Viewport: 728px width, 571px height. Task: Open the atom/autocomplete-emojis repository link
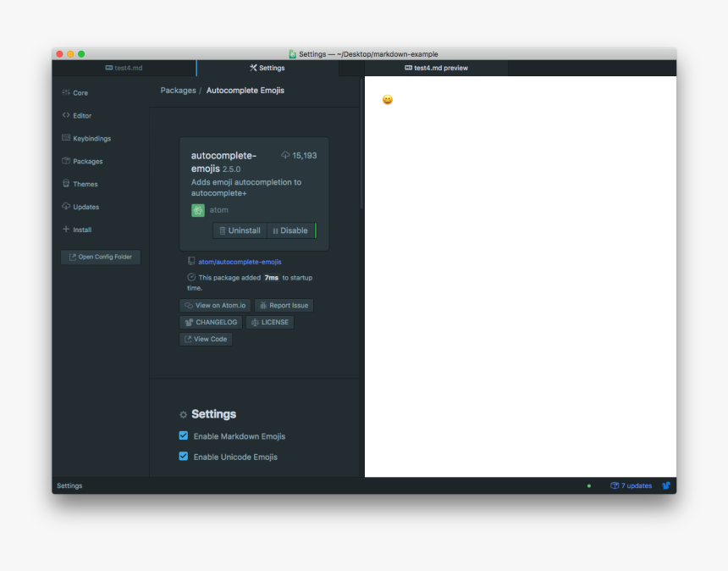(240, 262)
